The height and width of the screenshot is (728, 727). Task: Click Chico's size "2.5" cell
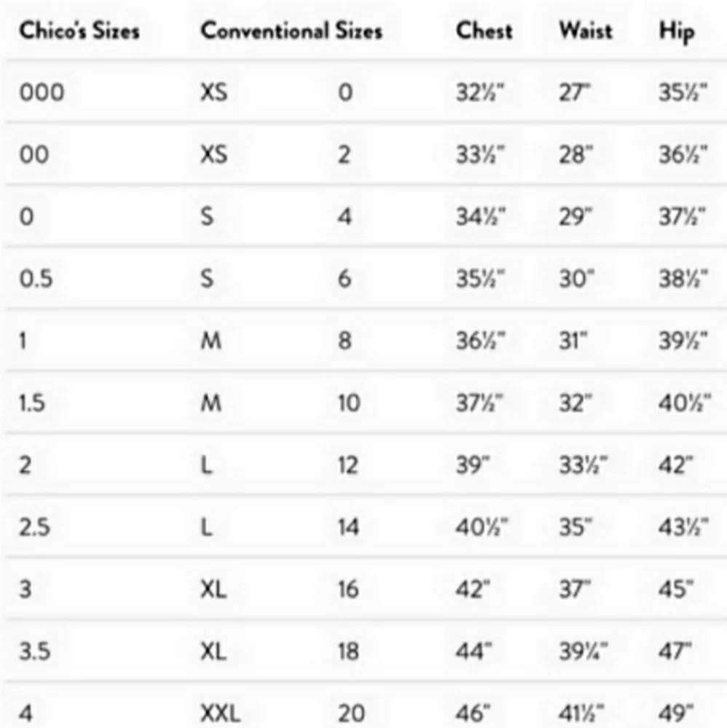point(35,526)
